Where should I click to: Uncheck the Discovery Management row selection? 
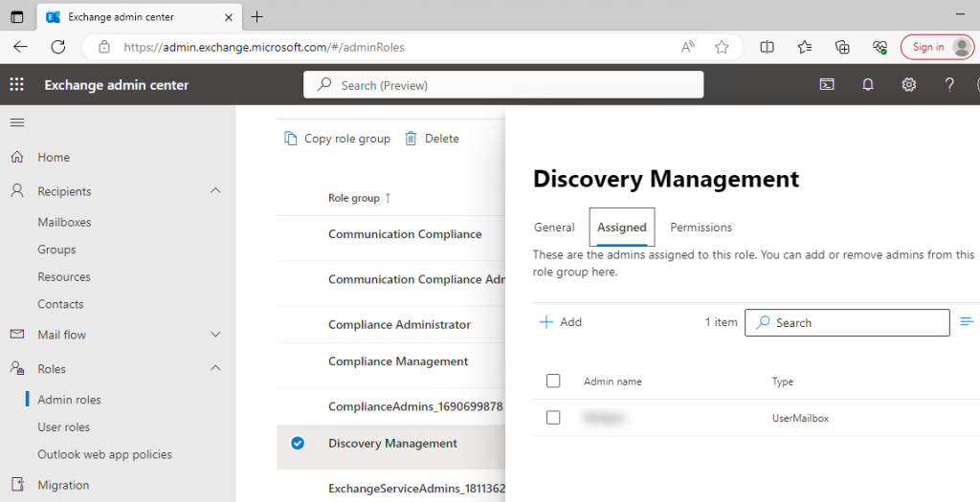[x=298, y=444]
